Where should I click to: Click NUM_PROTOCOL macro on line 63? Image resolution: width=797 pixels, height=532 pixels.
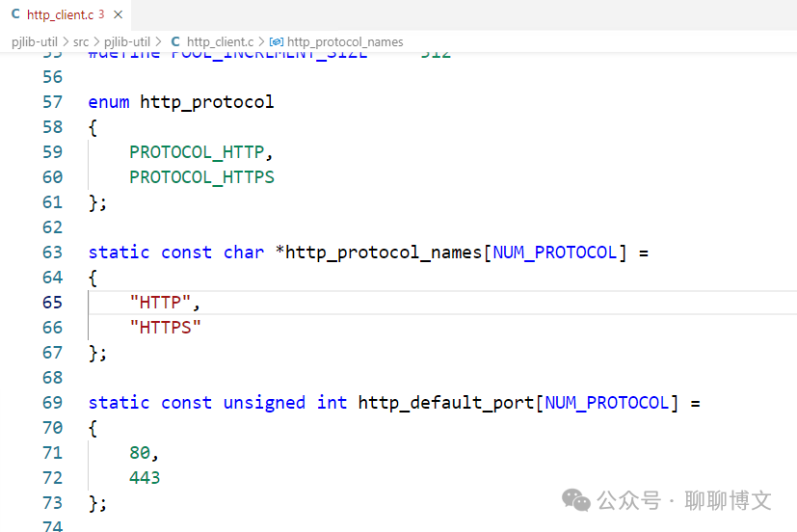pyautogui.click(x=555, y=253)
